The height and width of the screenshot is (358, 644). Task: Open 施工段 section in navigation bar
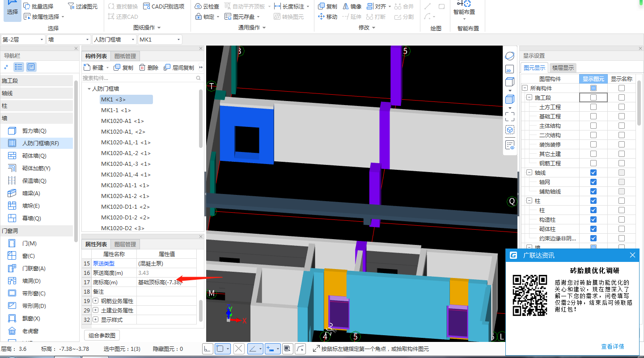[36, 81]
